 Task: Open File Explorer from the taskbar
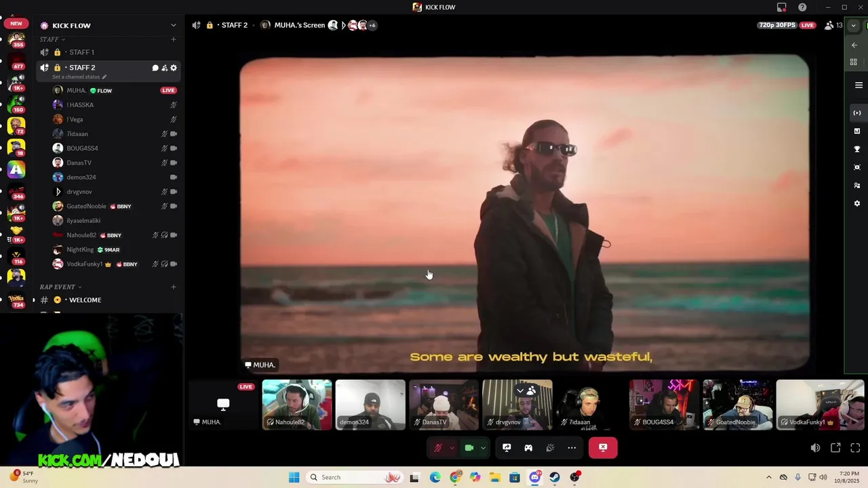tap(495, 477)
